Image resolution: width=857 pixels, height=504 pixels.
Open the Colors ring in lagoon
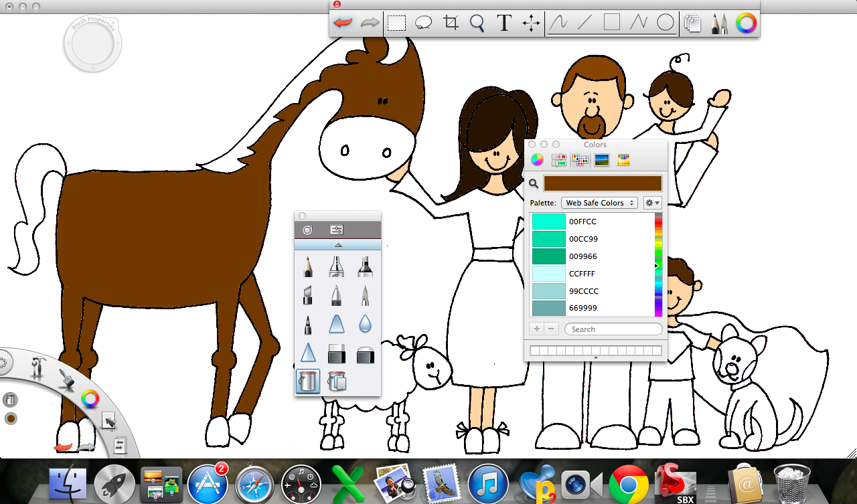click(x=90, y=400)
